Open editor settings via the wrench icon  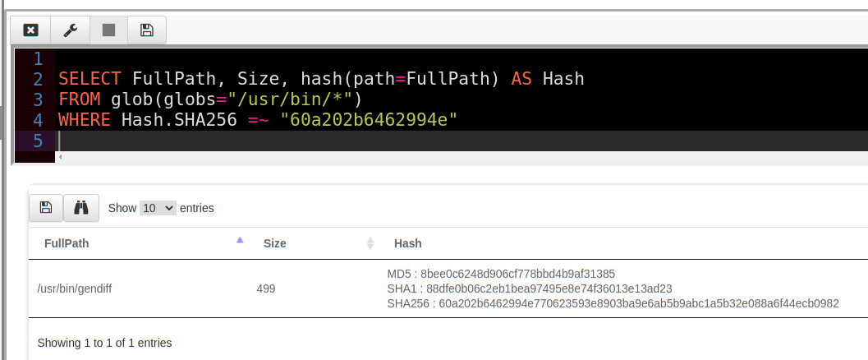coord(70,30)
